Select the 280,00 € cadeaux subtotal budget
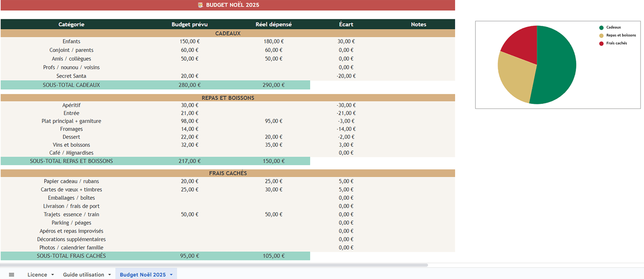Screen dimensions: 644x279 tap(190, 85)
